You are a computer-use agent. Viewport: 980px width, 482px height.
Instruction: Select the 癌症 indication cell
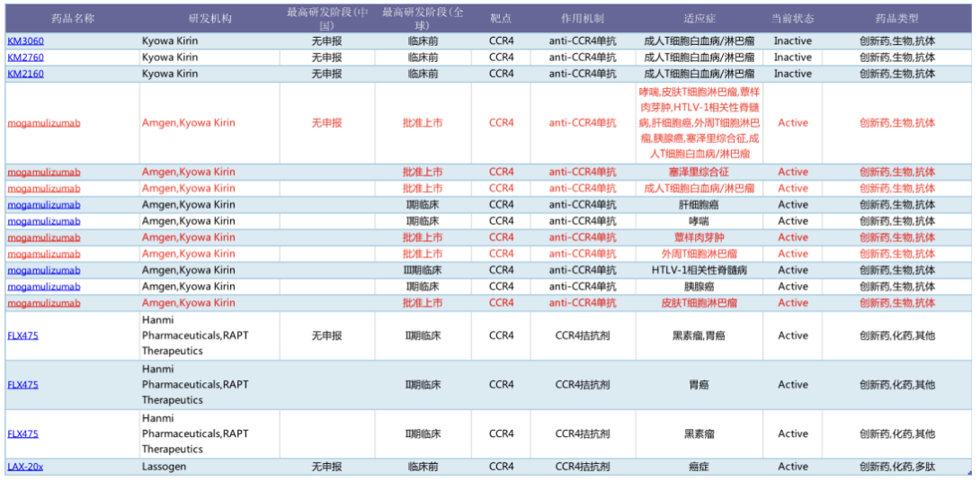[x=699, y=467]
